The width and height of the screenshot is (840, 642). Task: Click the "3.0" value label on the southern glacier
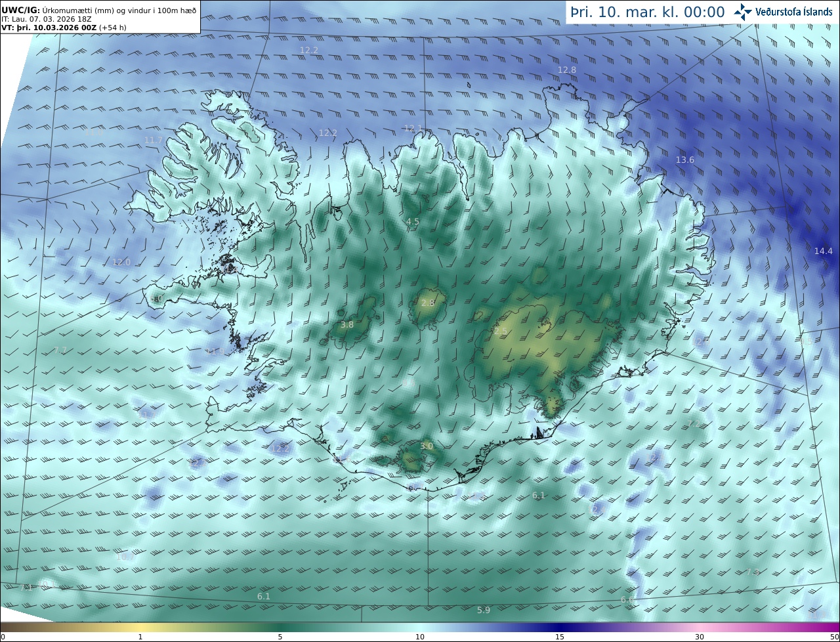[427, 446]
